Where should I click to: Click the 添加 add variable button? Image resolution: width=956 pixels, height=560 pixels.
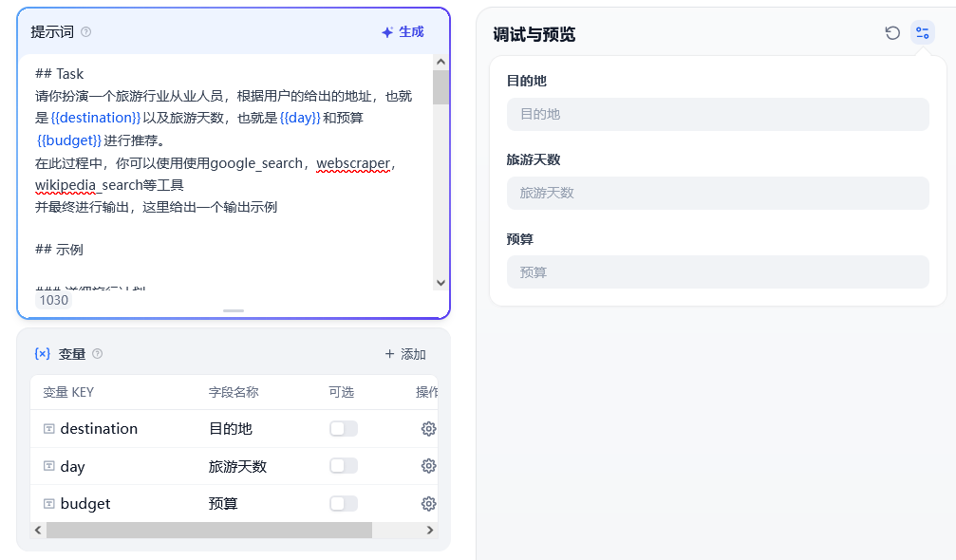[x=405, y=354]
